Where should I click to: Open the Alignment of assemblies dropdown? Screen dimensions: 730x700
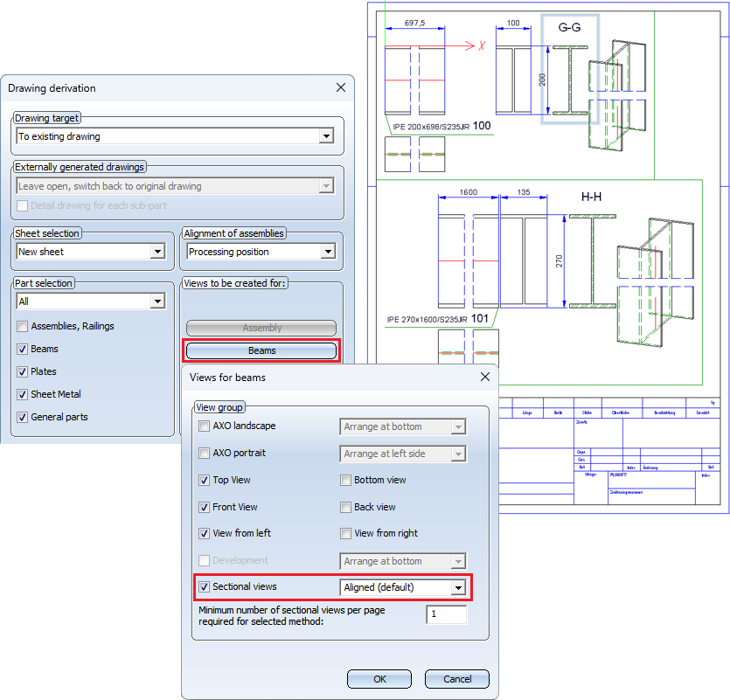coord(328,252)
